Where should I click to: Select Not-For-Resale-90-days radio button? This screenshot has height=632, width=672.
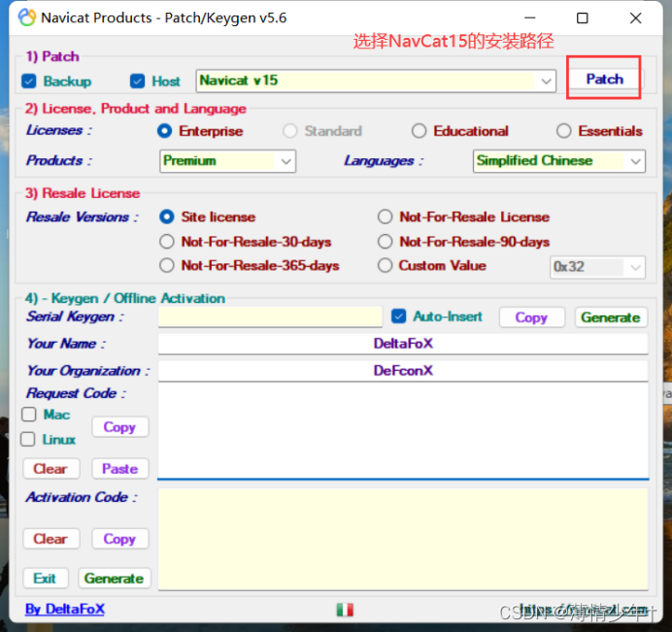click(385, 242)
